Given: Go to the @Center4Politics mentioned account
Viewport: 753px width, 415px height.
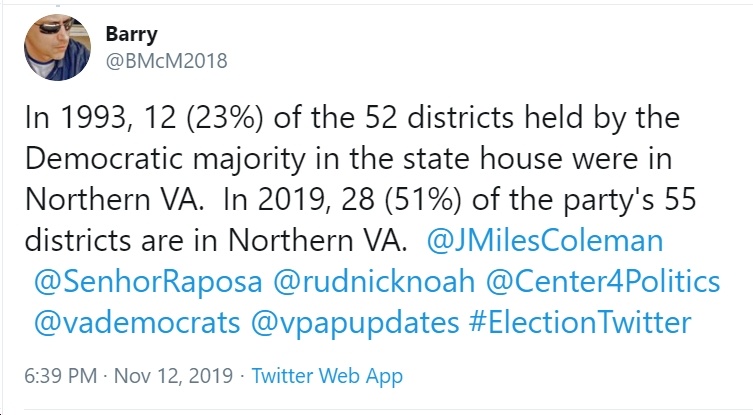Looking at the screenshot, I should coord(603,281).
